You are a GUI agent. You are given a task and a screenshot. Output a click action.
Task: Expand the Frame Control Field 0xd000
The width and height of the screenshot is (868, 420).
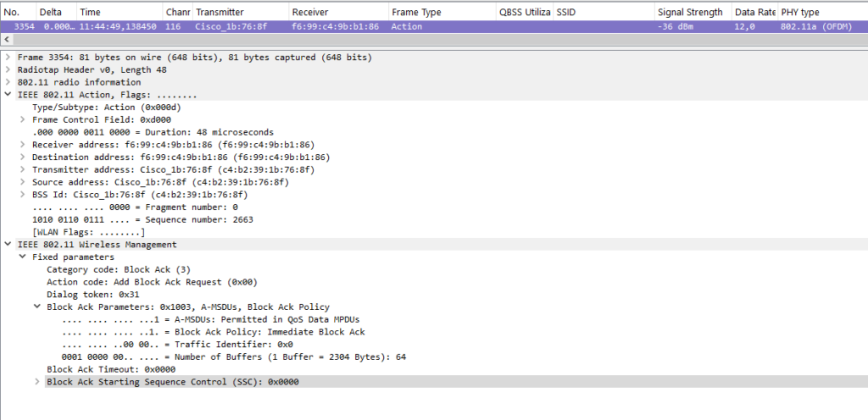point(22,120)
